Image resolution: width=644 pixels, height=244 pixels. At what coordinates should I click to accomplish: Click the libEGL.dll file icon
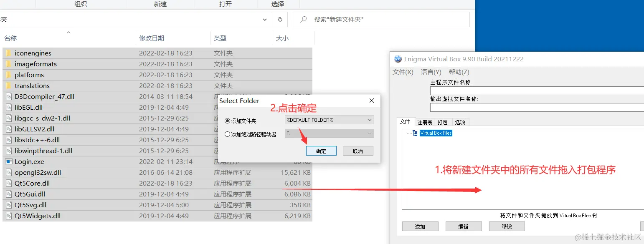[x=8, y=107]
